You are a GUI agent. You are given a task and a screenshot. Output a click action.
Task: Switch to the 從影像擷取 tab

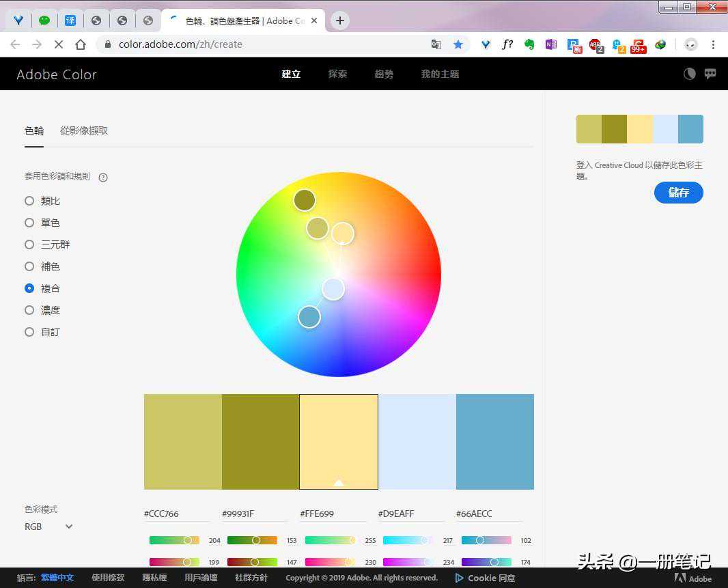(x=84, y=130)
